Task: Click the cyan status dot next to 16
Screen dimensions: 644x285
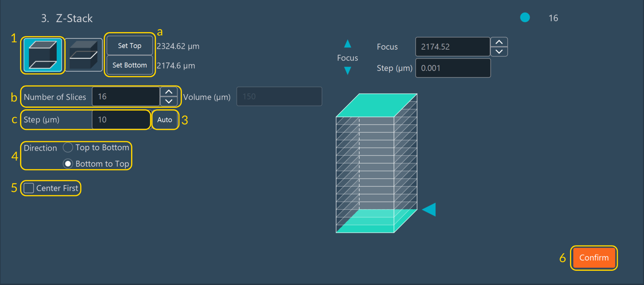Action: 525,18
